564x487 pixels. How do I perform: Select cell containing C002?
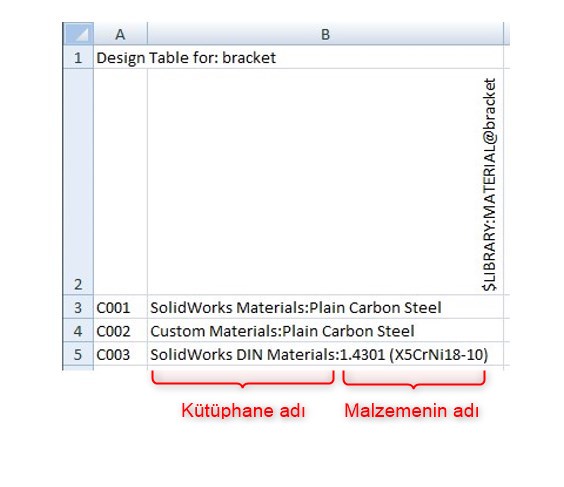click(x=120, y=330)
